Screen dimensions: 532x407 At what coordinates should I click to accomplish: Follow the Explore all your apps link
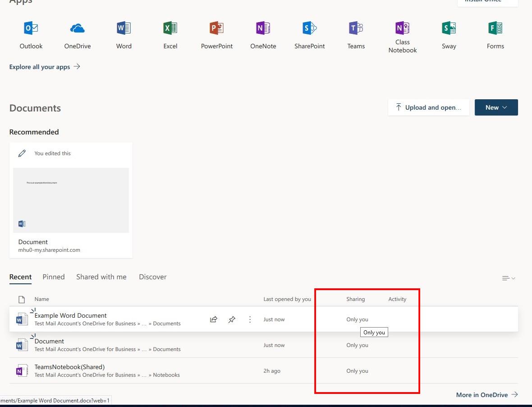[45, 67]
